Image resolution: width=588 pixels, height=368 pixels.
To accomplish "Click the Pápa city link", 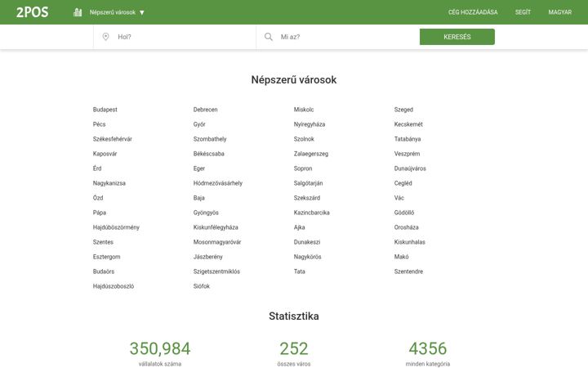I will click(x=100, y=213).
